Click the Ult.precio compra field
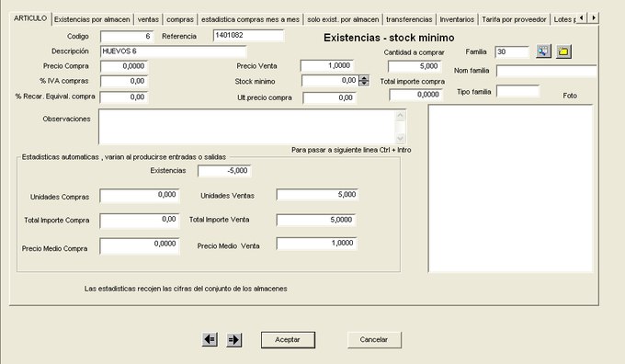 (329, 97)
